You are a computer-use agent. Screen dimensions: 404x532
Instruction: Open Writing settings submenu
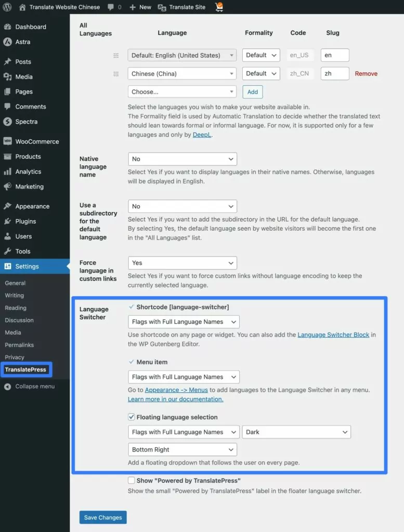click(14, 295)
